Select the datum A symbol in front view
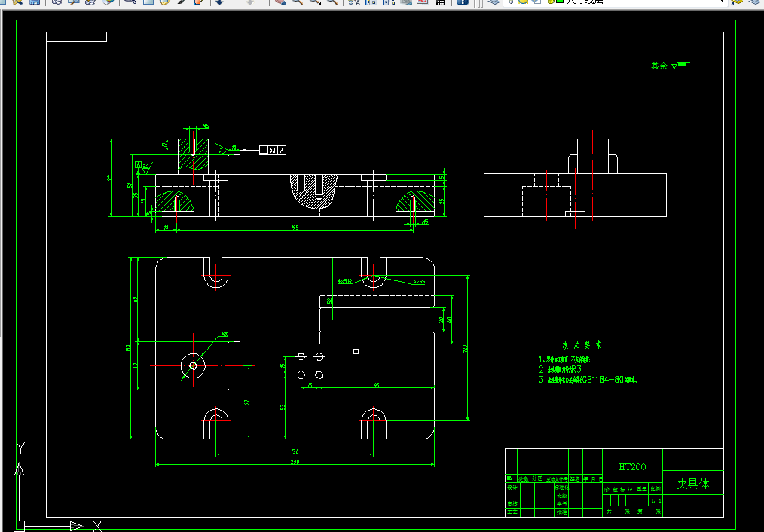This screenshot has height=532, width=764. click(x=139, y=165)
